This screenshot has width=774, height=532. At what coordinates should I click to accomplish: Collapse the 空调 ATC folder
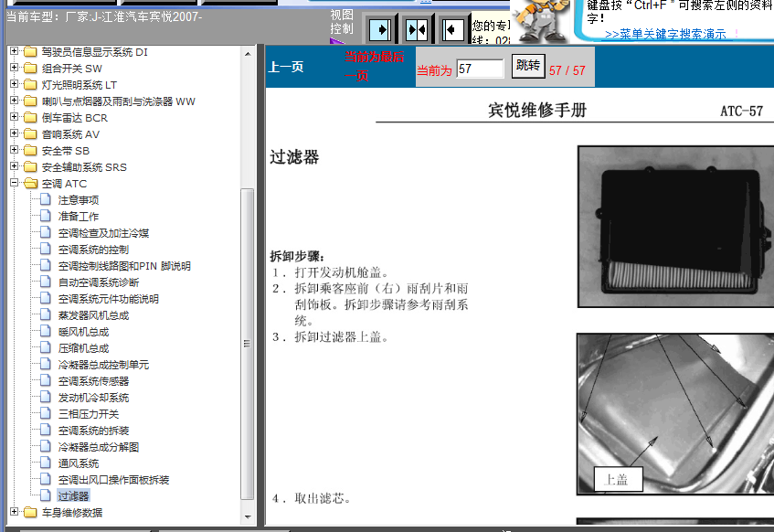click(x=14, y=183)
